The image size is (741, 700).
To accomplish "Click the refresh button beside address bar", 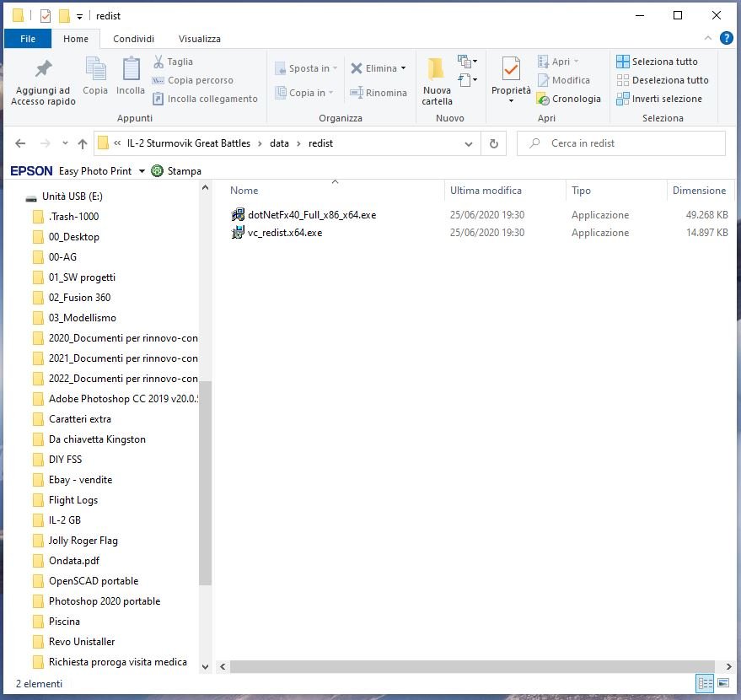I will point(494,143).
